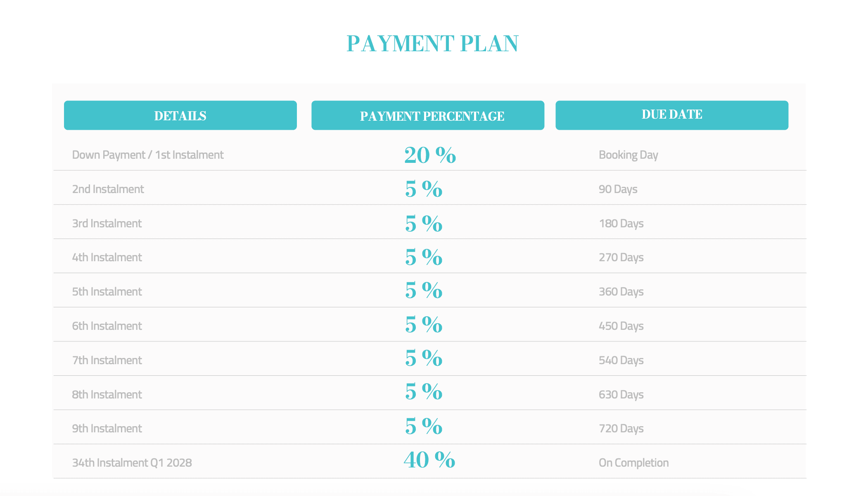
Task: Select the On Completion due date
Action: (x=633, y=463)
